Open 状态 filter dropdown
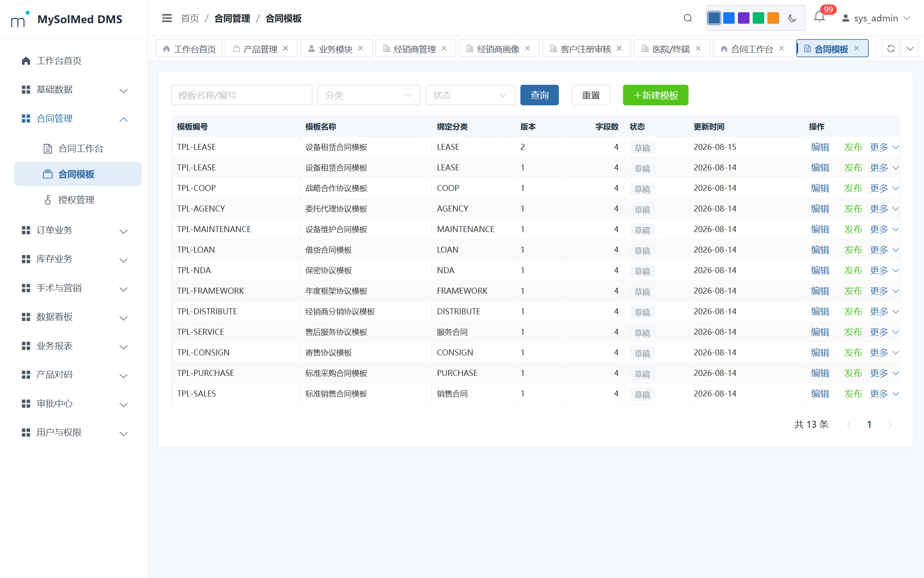 click(x=470, y=95)
